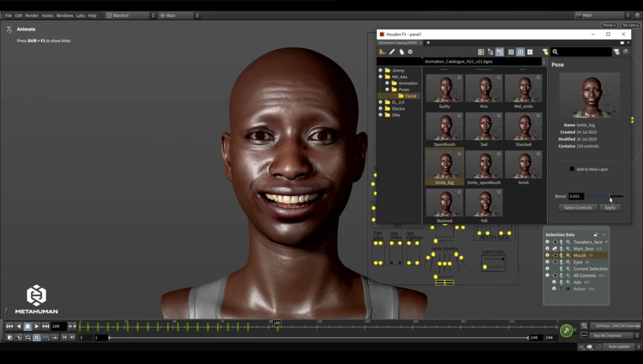Switch catalog to list view layout
This screenshot has width=643, height=364.
(511, 52)
